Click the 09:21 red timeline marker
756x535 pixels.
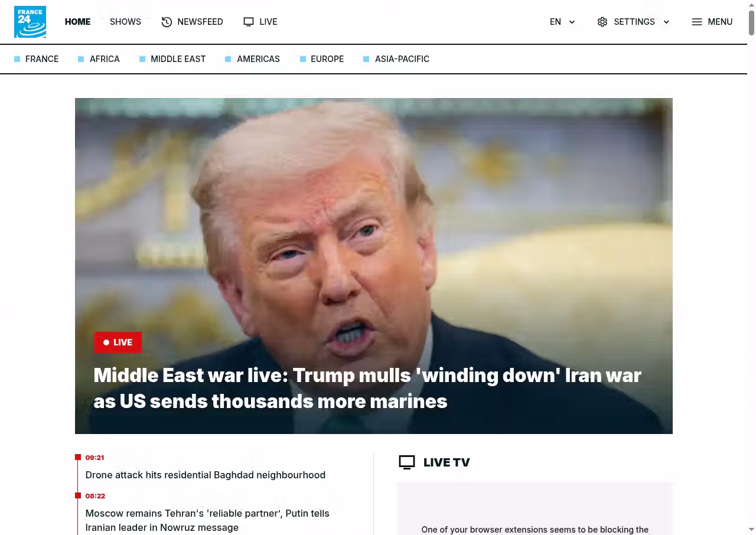coord(78,457)
